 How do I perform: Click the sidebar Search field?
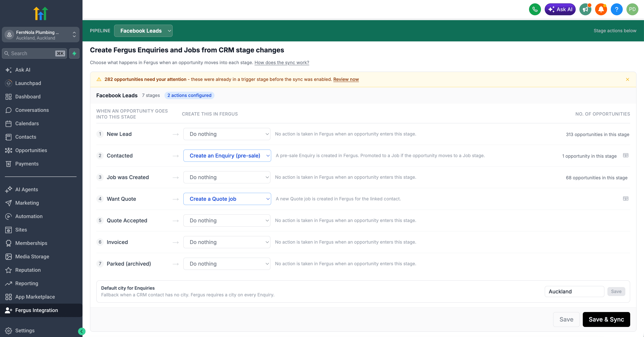click(x=35, y=53)
